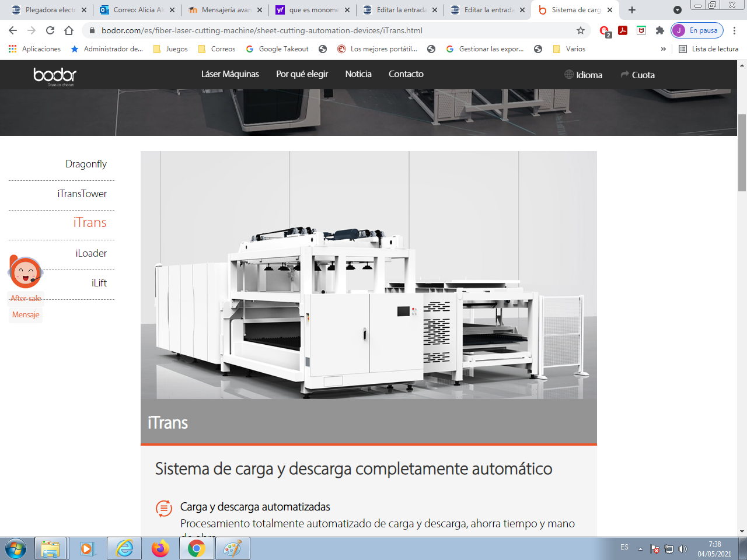Click the browser forward arrow

32,30
